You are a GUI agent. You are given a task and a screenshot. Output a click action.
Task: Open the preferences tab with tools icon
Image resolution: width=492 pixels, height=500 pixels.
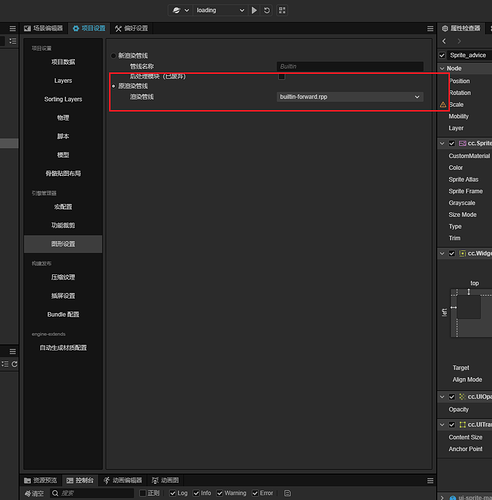coord(132,28)
